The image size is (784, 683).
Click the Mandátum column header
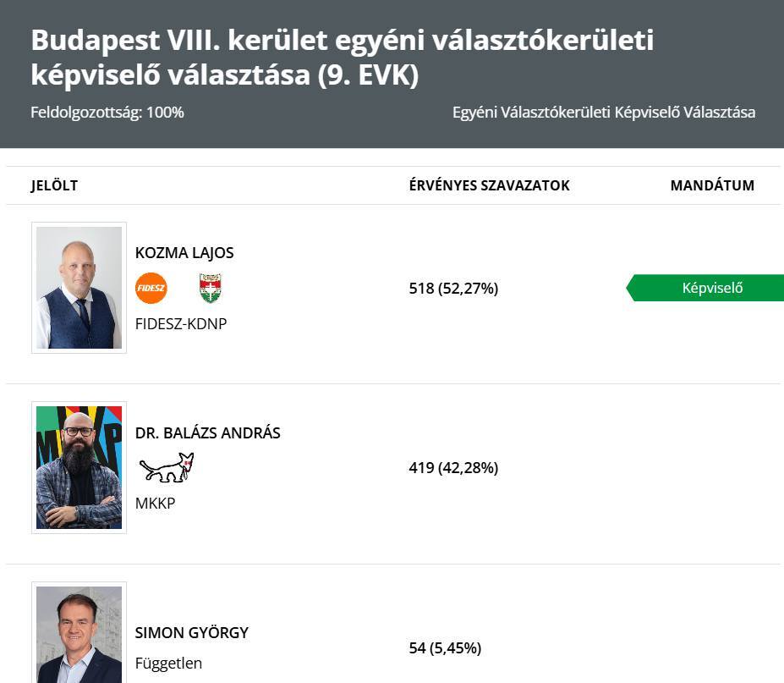tap(712, 185)
